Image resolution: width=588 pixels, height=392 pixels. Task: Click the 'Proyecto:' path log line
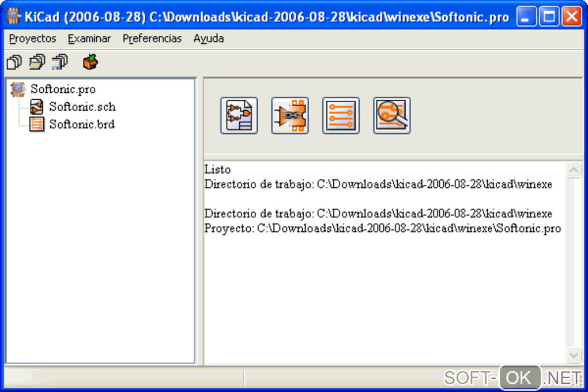click(x=383, y=228)
